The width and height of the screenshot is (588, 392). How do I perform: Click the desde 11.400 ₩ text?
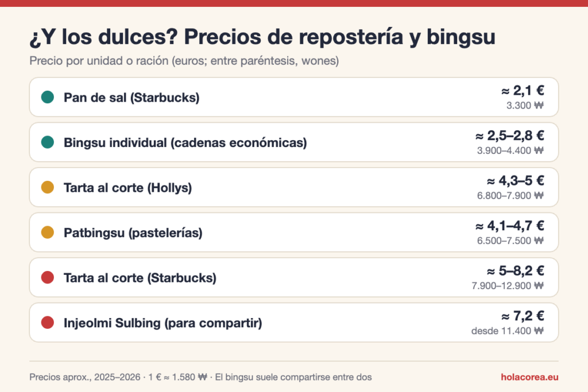pos(508,331)
